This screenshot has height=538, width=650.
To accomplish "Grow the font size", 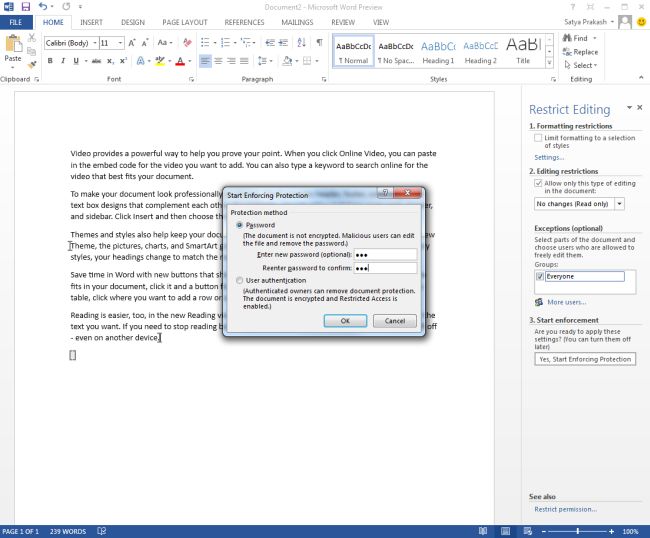I will click(x=132, y=43).
